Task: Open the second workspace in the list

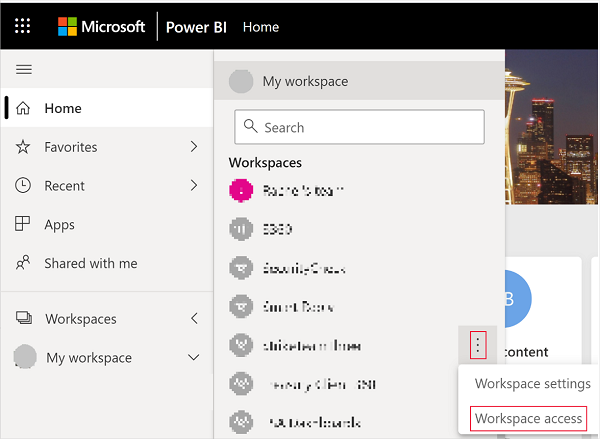Action: (x=359, y=229)
